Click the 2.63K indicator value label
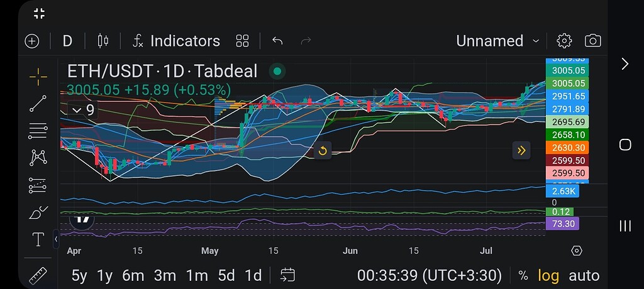 click(562, 191)
